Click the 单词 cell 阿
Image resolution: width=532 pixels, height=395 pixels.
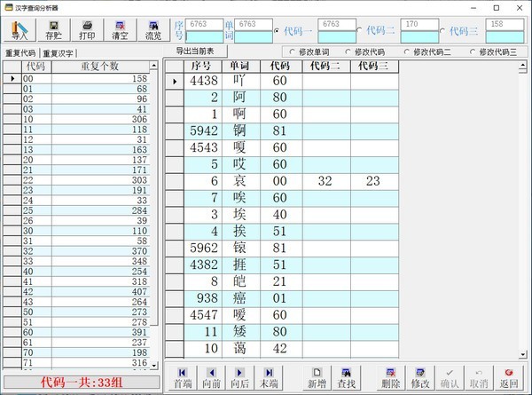click(x=241, y=98)
